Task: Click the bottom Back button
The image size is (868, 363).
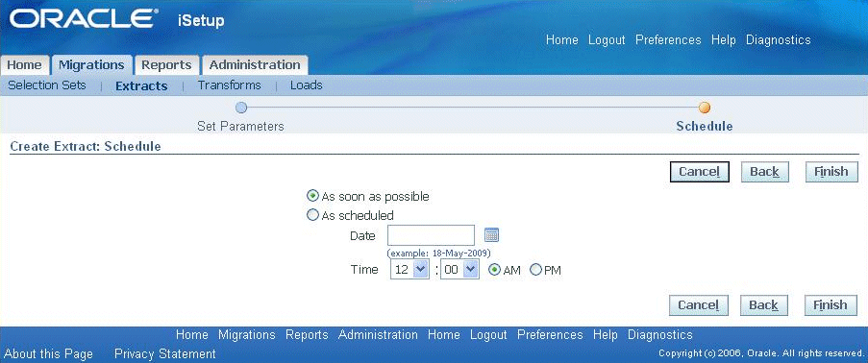Action: click(x=764, y=304)
